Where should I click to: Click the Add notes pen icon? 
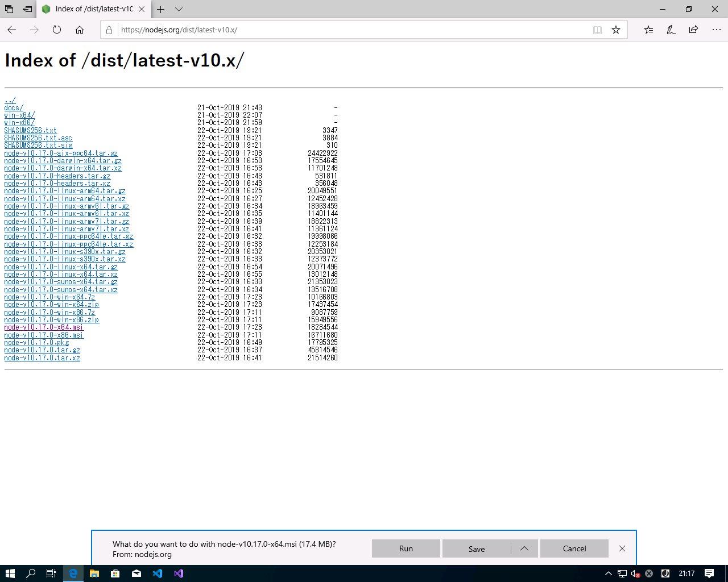pyautogui.click(x=671, y=30)
